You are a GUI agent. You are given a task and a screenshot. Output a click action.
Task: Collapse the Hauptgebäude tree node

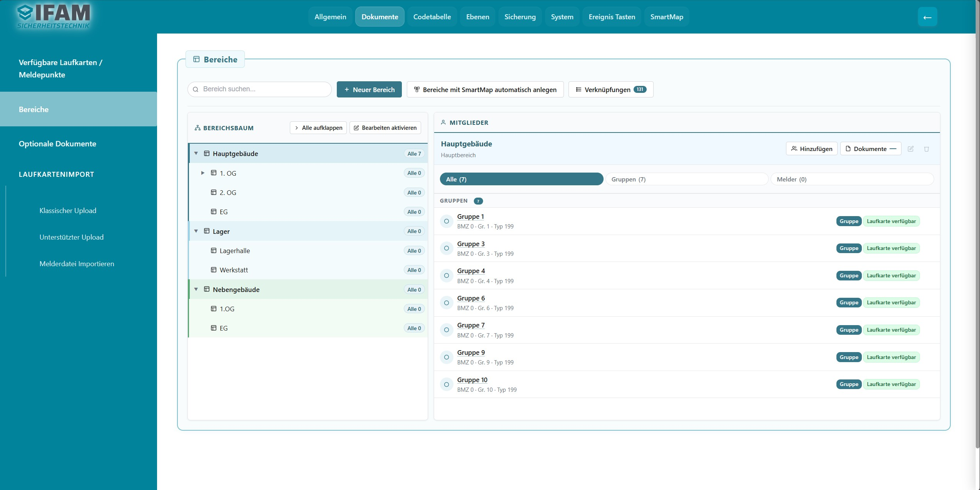196,153
